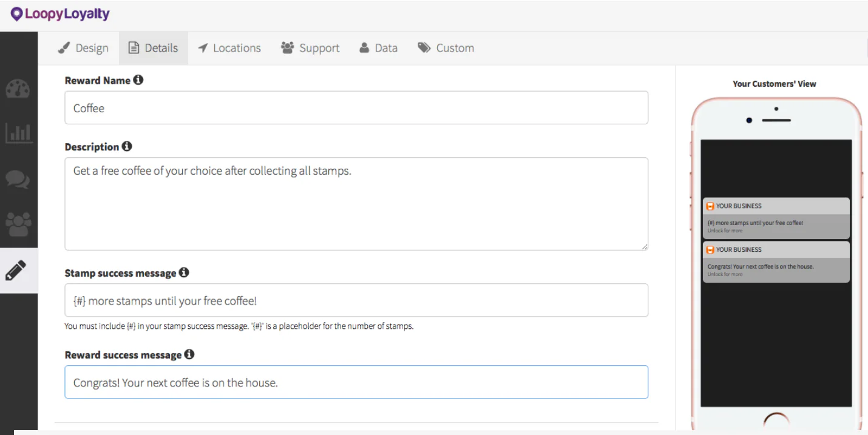Click the stamps notification in phone preview
The height and width of the screenshot is (435, 868).
click(x=776, y=218)
